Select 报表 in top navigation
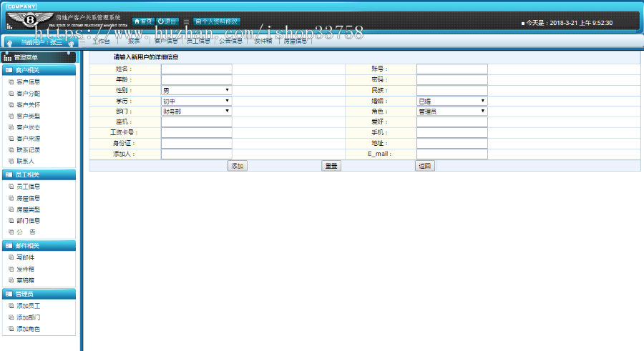 134,41
